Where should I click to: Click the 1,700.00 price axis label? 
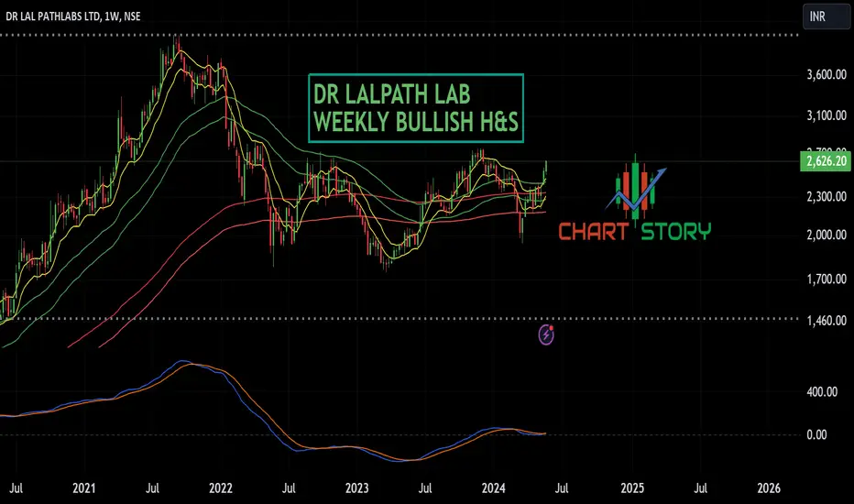click(827, 279)
